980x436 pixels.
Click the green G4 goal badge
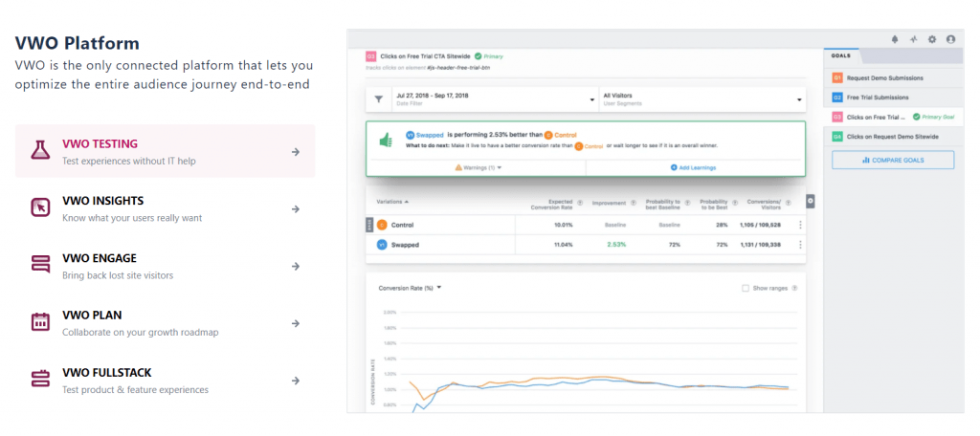(836, 136)
